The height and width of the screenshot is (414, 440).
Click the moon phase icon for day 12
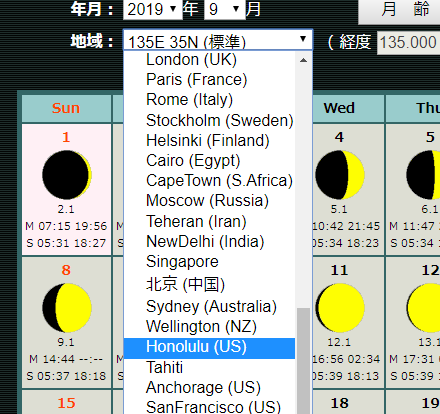click(423, 308)
